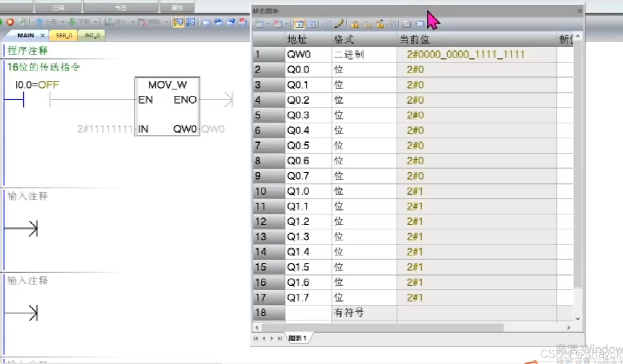
Task: Toggle chart status monitor button
Action: tap(299, 24)
